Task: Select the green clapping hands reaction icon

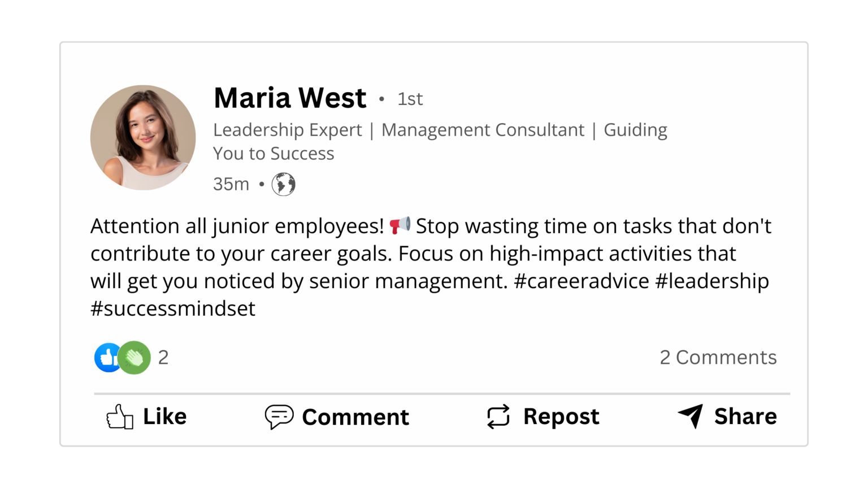Action: [x=134, y=357]
